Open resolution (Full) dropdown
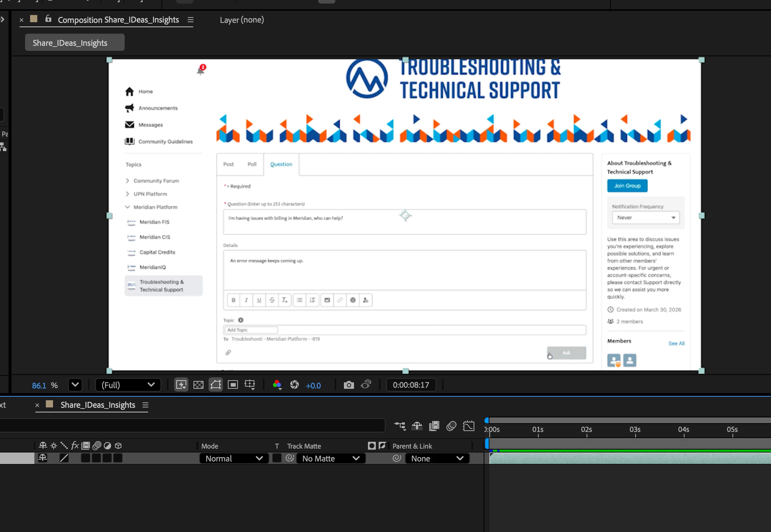The width and height of the screenshot is (771, 532). (x=128, y=385)
